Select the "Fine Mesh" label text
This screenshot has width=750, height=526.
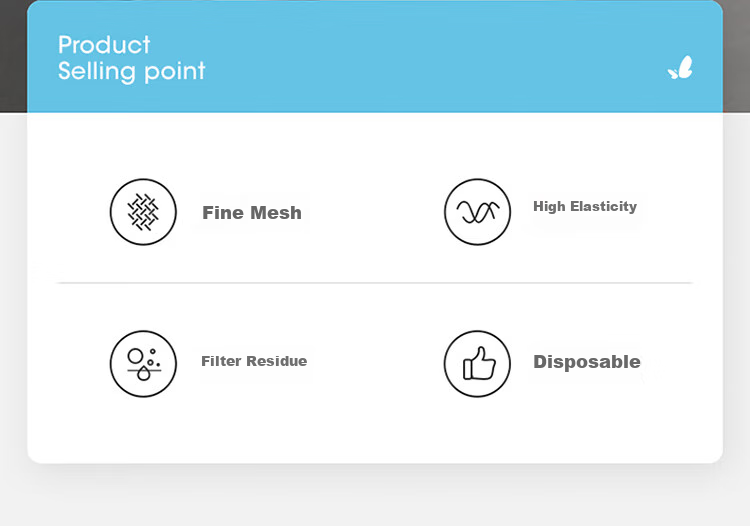tap(252, 213)
